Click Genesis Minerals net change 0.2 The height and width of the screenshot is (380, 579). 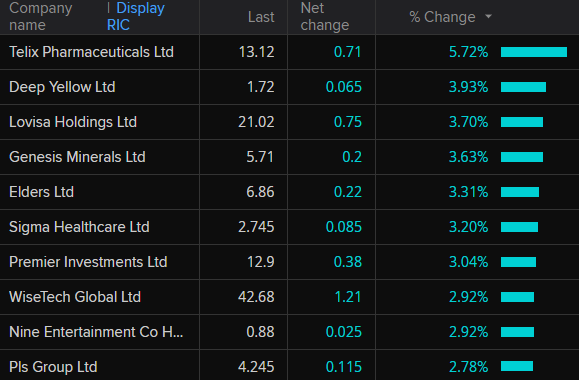pyautogui.click(x=352, y=157)
